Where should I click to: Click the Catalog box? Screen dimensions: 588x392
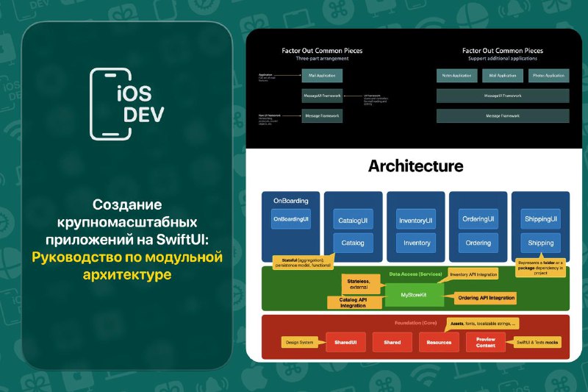coord(353,243)
